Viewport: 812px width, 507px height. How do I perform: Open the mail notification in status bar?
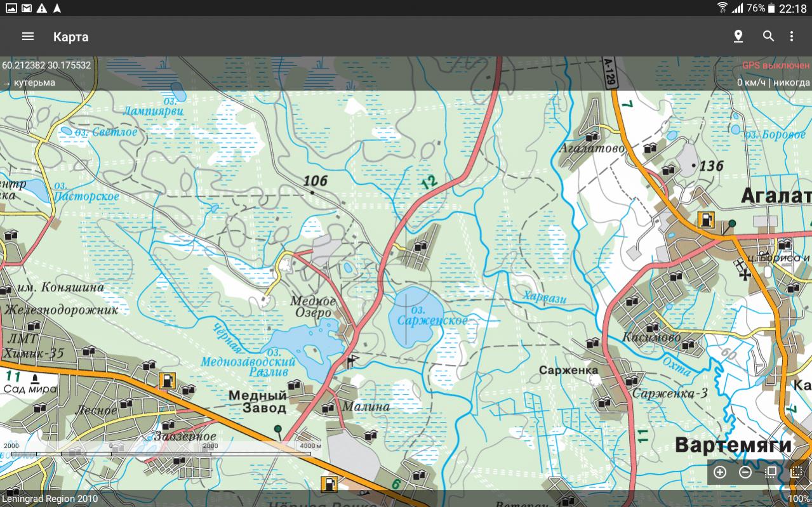(x=26, y=8)
